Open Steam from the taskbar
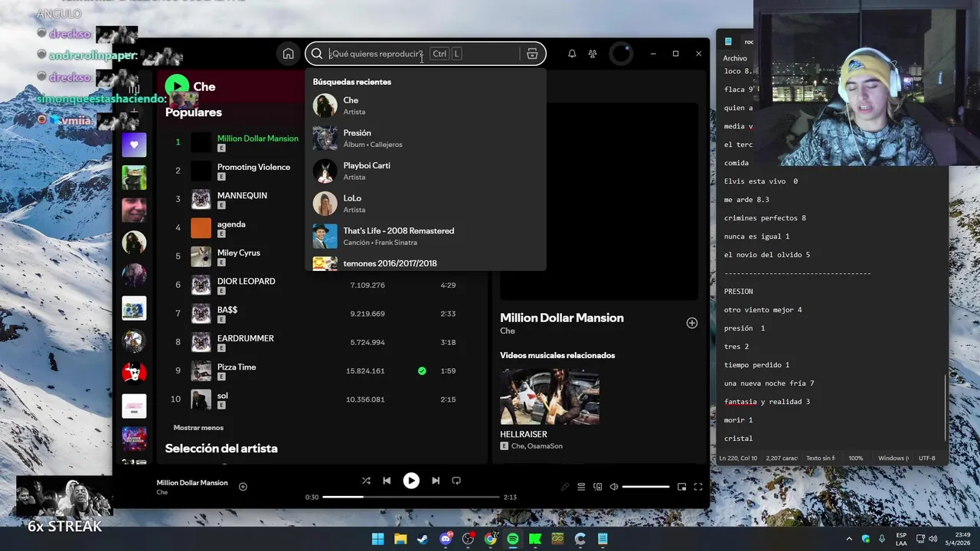 (x=423, y=539)
